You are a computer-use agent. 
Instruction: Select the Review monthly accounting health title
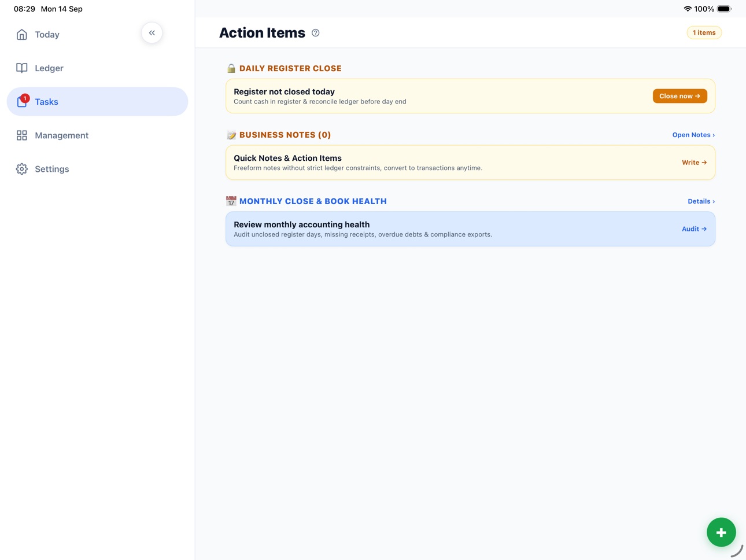[x=301, y=224]
